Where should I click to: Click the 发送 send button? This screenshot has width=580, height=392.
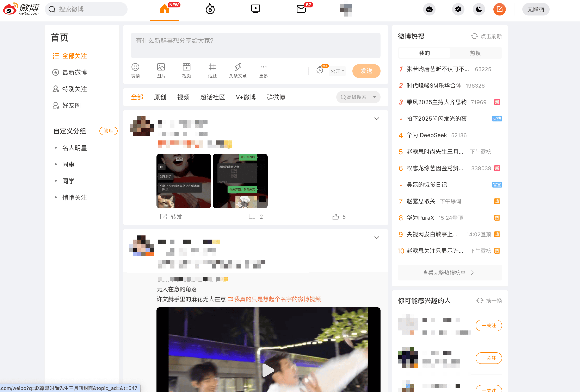366,71
